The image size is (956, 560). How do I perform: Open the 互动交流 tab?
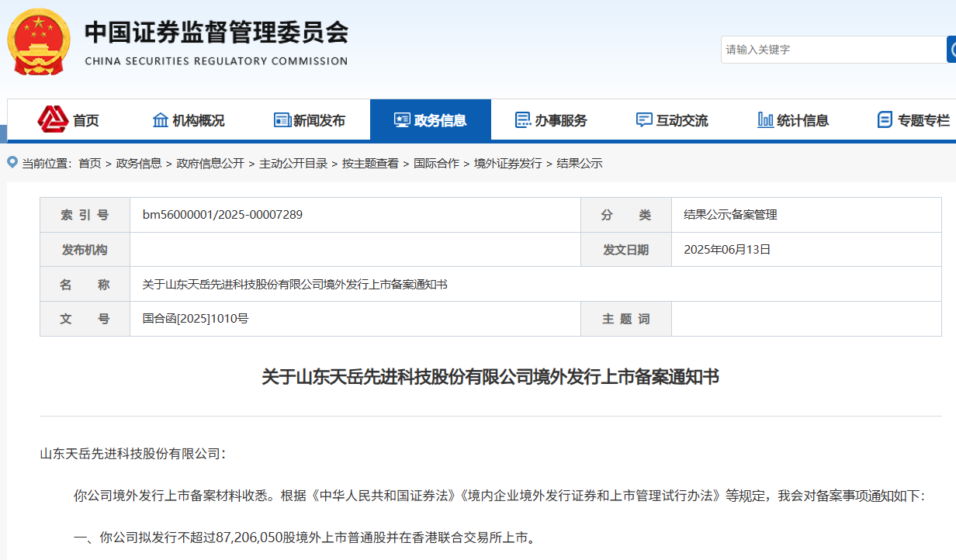(672, 120)
